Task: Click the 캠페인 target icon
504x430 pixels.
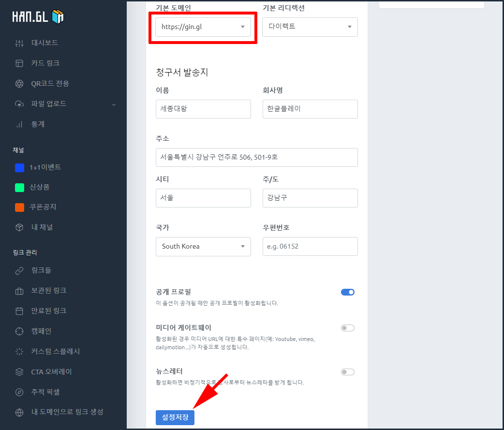Action: coord(19,331)
